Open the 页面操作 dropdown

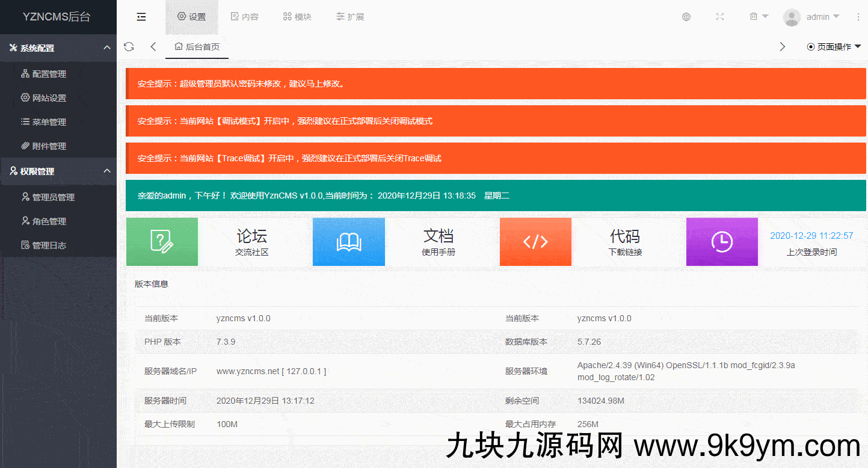[x=834, y=47]
